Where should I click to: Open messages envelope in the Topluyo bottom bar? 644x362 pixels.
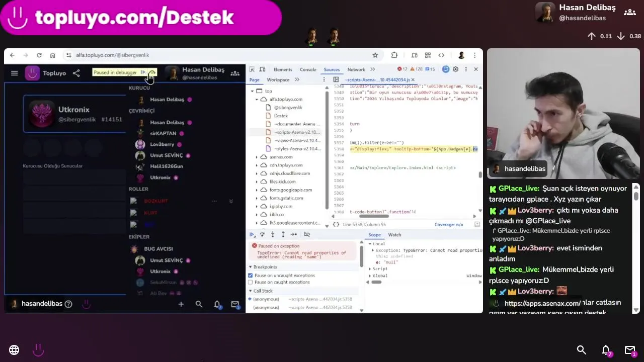(x=235, y=304)
